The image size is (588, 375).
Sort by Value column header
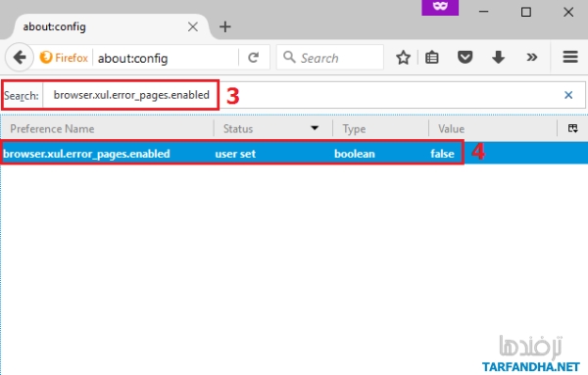click(493, 128)
